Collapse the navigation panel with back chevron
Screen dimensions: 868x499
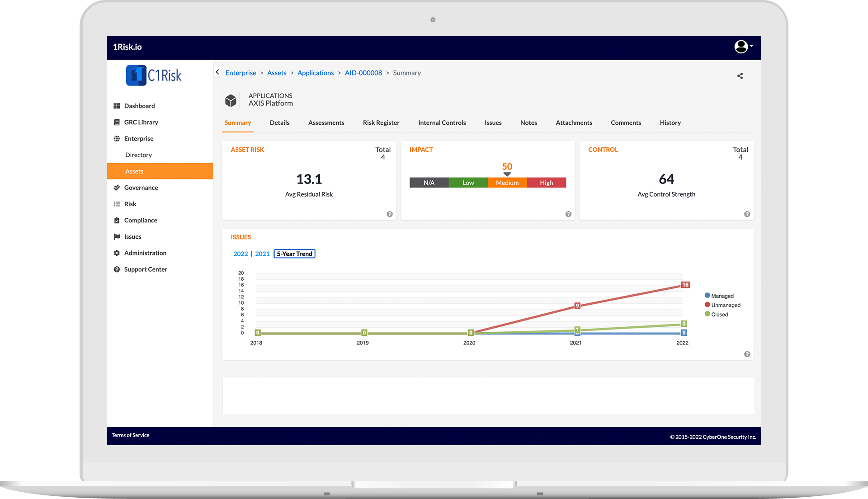click(x=217, y=72)
